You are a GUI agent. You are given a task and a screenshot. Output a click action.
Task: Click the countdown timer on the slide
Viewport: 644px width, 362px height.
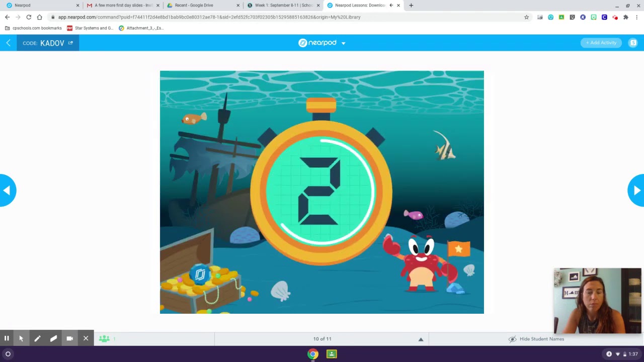pyautogui.click(x=321, y=182)
